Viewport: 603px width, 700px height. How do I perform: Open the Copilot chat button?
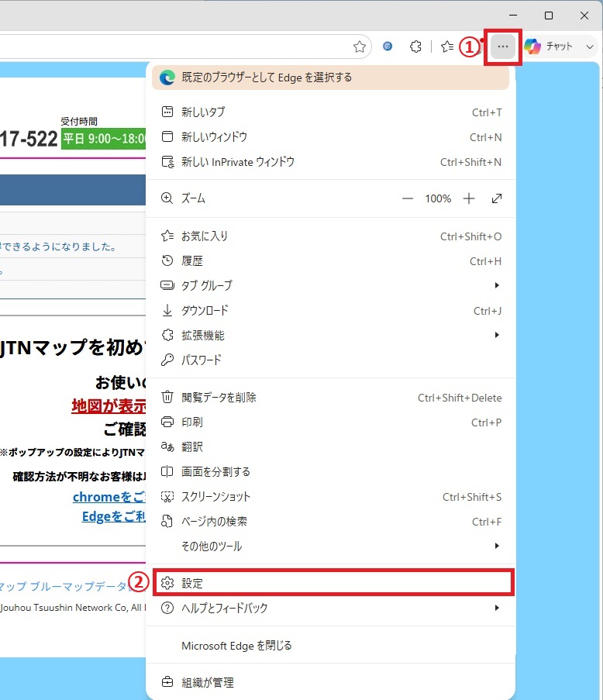click(x=549, y=47)
